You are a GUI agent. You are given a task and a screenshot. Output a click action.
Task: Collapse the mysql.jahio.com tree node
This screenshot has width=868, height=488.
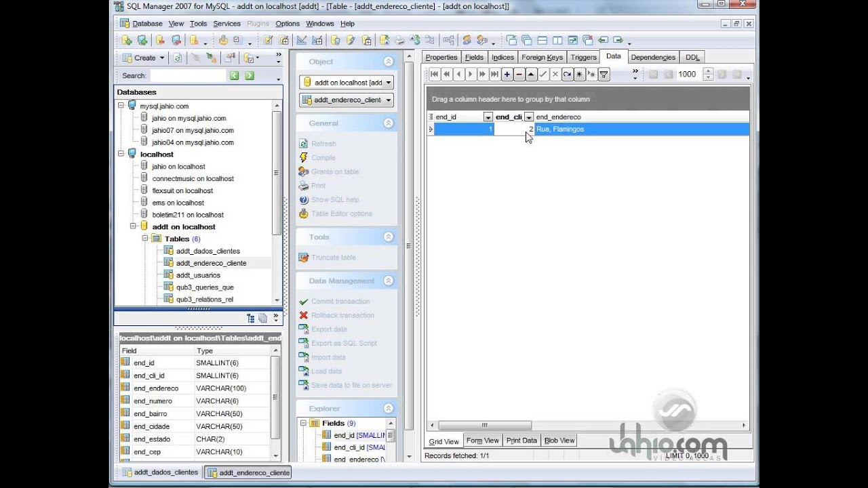point(121,106)
